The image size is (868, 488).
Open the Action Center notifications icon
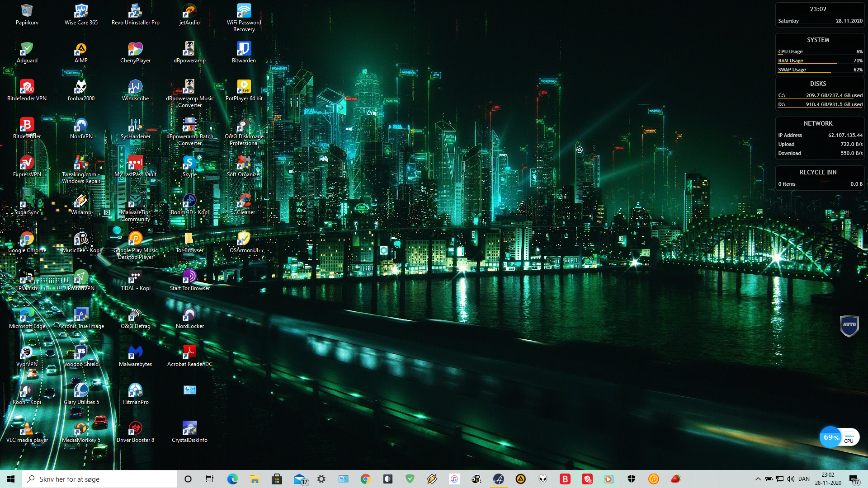[x=854, y=479]
